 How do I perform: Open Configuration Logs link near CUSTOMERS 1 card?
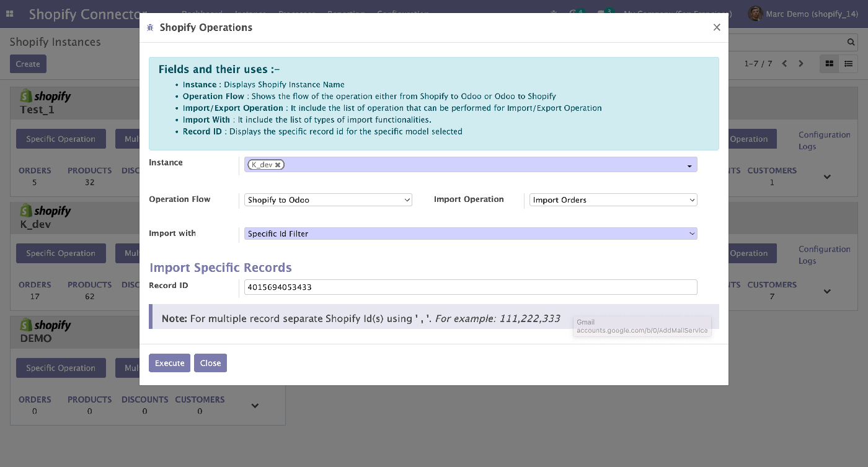point(824,141)
